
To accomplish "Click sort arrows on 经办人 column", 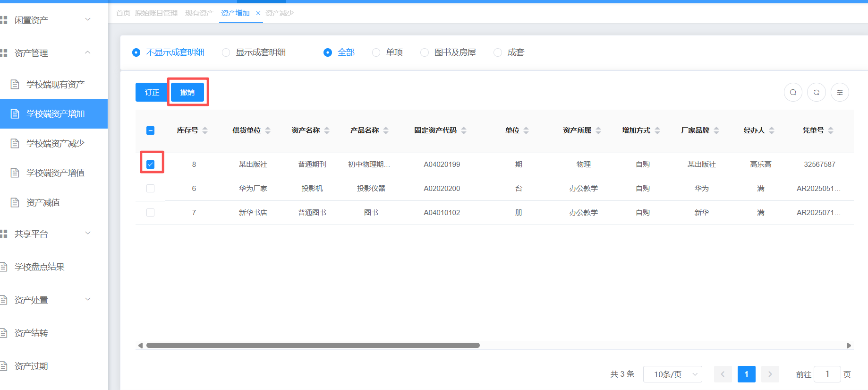I will (772, 130).
